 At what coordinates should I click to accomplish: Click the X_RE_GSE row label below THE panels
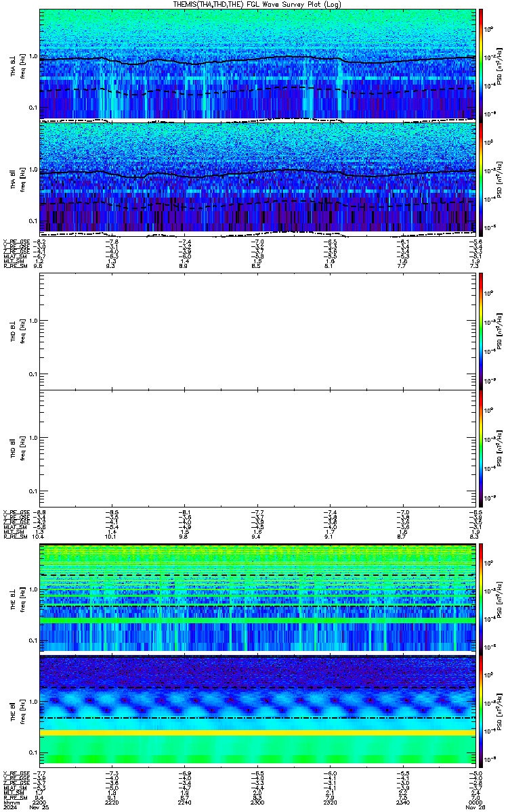[15, 773]
